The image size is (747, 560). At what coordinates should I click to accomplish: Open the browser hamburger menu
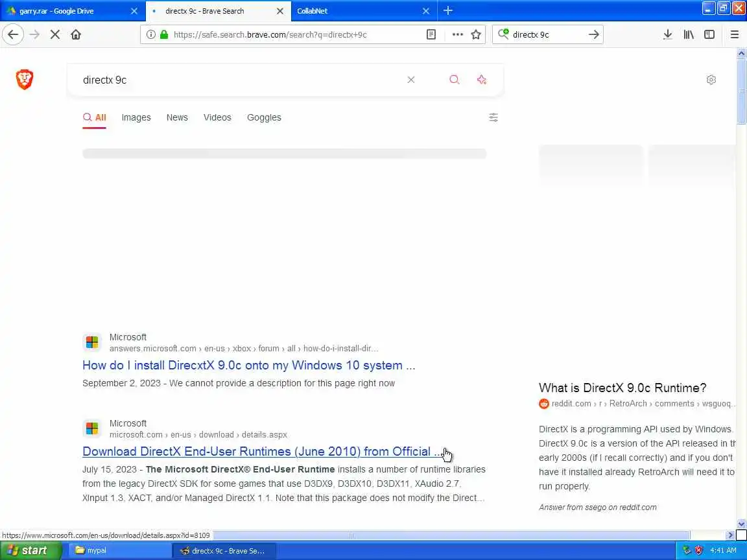tap(734, 34)
